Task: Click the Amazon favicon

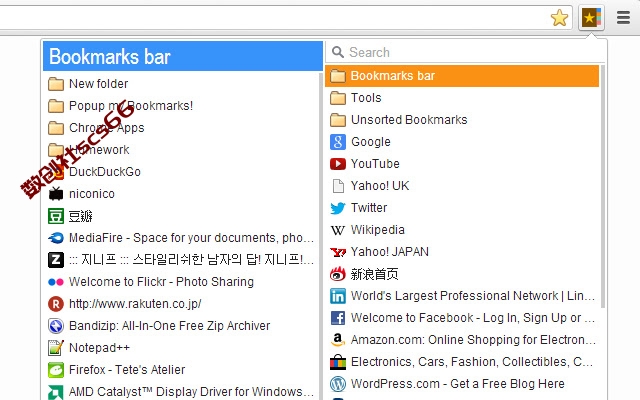Action: click(338, 340)
